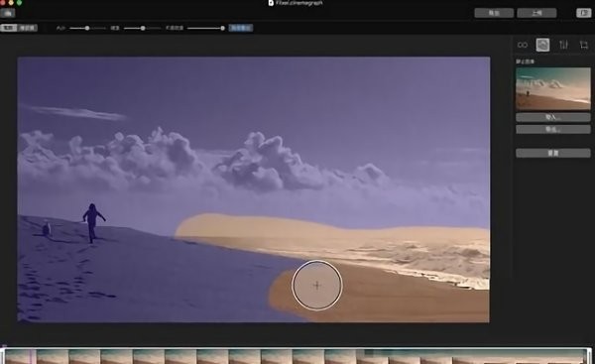The height and width of the screenshot is (364, 595).
Task: Click the export button below the import button
Action: pyautogui.click(x=553, y=129)
